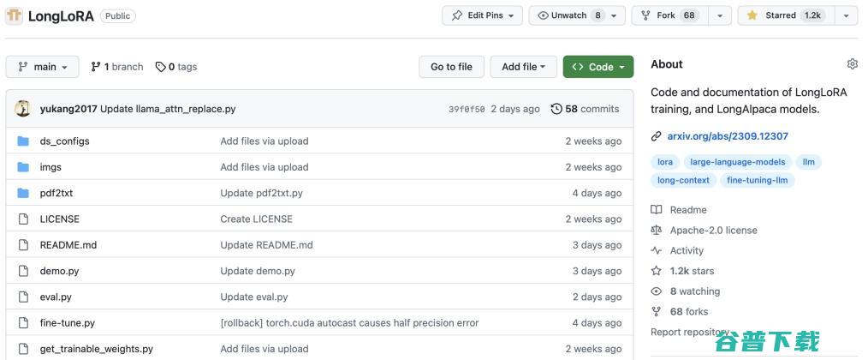Click the eval.py file icon
This screenshot has width=868, height=360.
(23, 297)
